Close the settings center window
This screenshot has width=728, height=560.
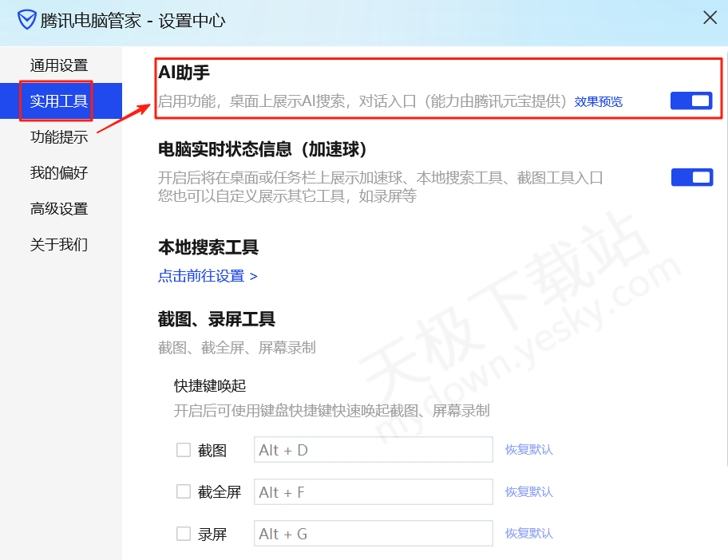tap(710, 18)
